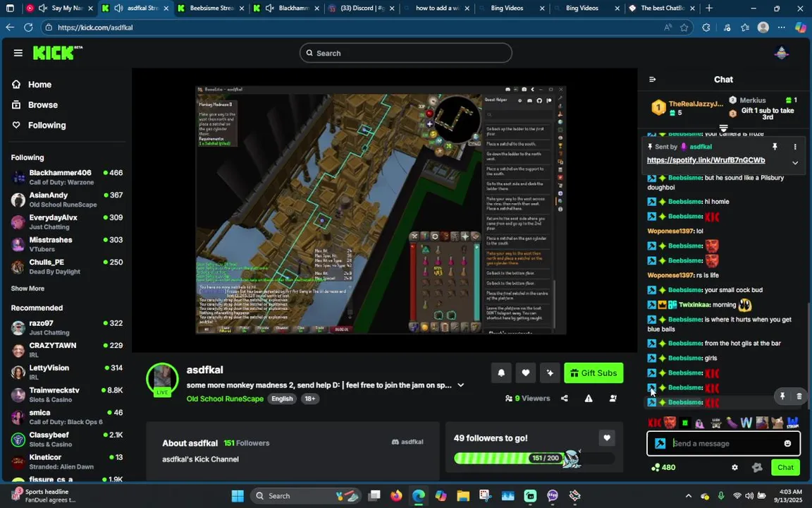
Task: Open profile avatar menu top right
Action: pyautogui.click(x=781, y=53)
